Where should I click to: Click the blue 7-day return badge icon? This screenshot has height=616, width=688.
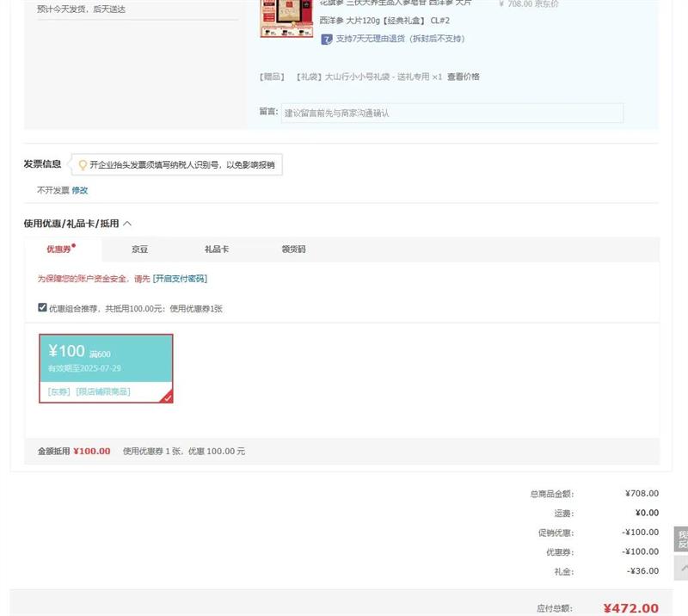tap(327, 39)
